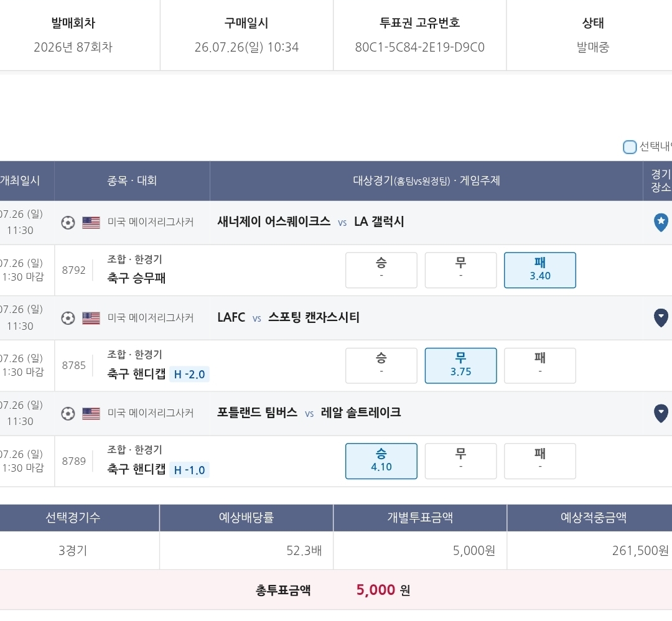
Task: Click the soccer ball icon on LAFC row
Action: tap(68, 318)
